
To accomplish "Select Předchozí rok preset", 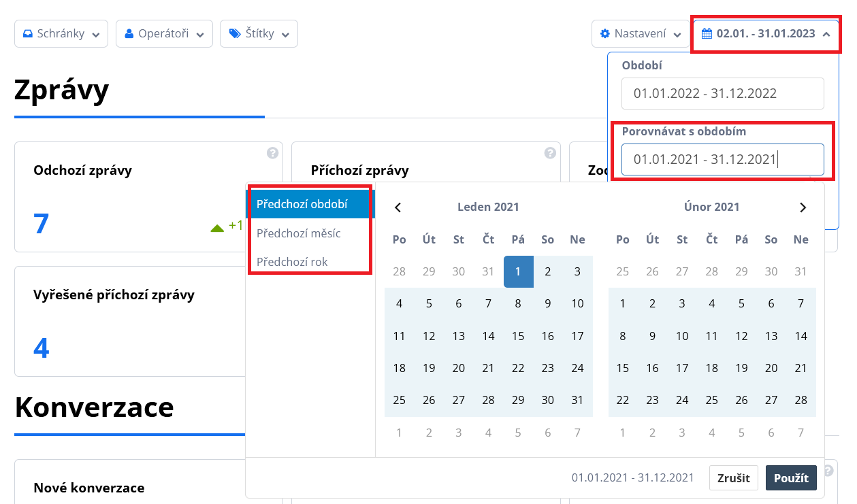I will pyautogui.click(x=310, y=261).
